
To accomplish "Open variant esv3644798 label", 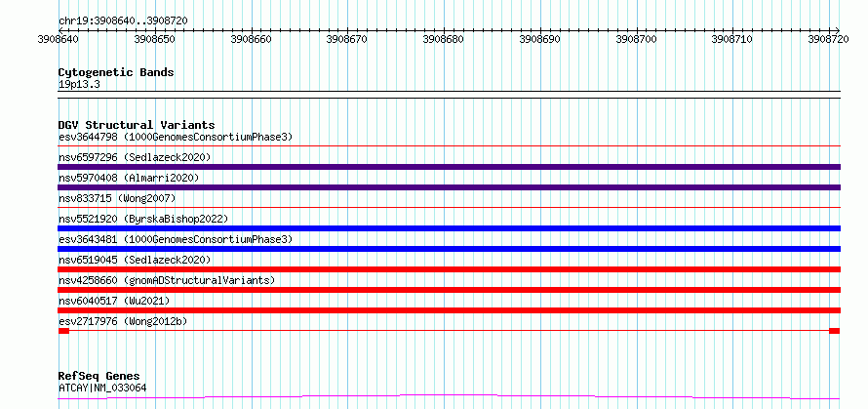I will click(x=176, y=137).
